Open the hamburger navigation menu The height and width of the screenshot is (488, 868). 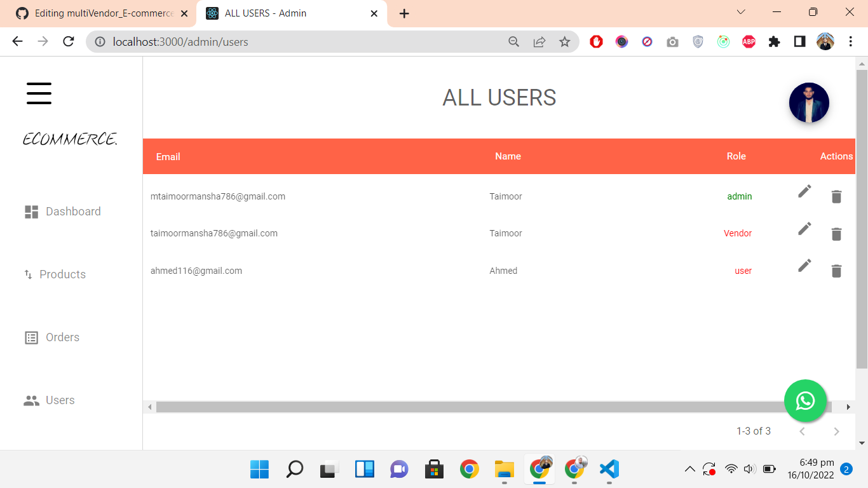39,93
